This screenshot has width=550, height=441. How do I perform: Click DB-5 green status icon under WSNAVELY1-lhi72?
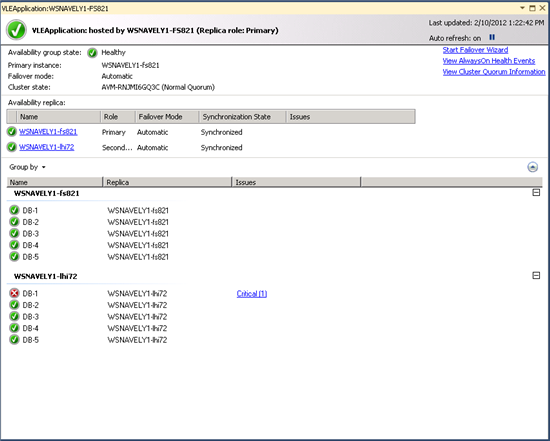click(14, 339)
